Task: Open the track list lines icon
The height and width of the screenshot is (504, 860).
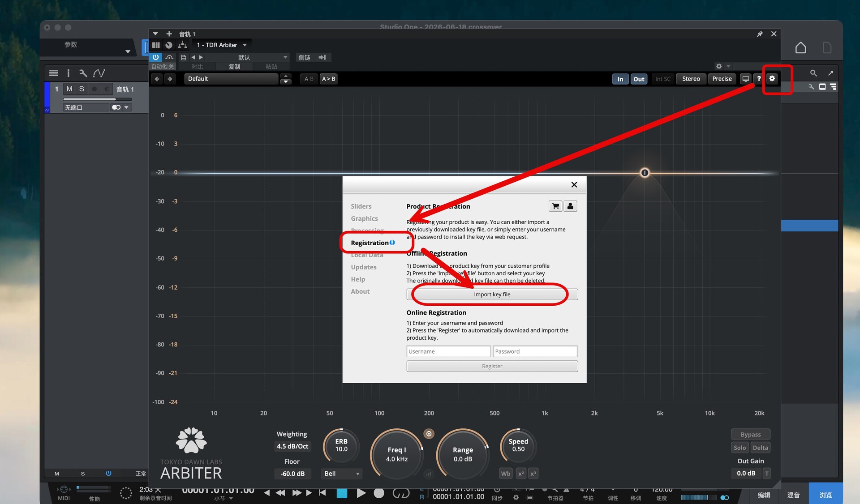Action: click(54, 73)
